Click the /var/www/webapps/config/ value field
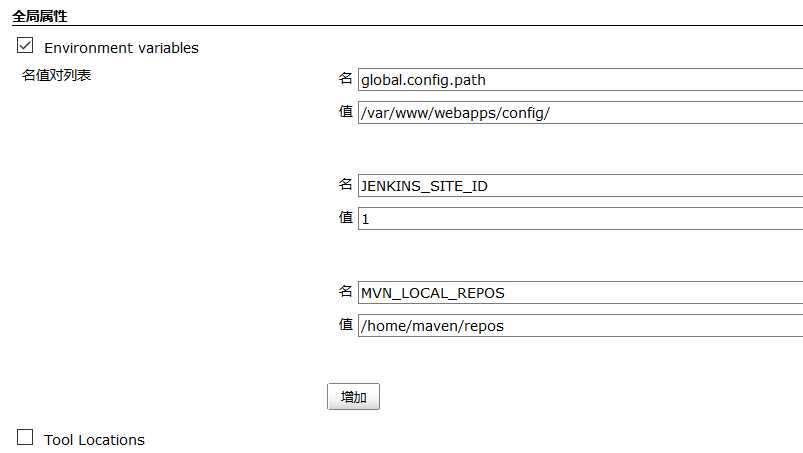Image resolution: width=803 pixels, height=453 pixels. tap(580, 113)
